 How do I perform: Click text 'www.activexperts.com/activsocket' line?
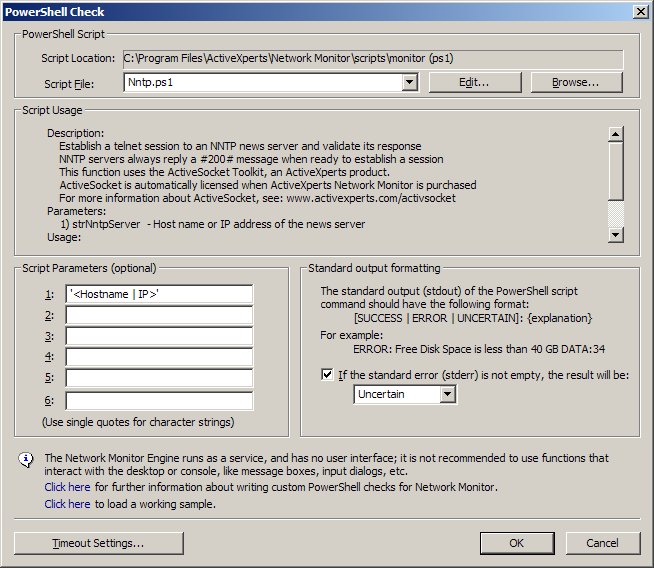point(257,198)
